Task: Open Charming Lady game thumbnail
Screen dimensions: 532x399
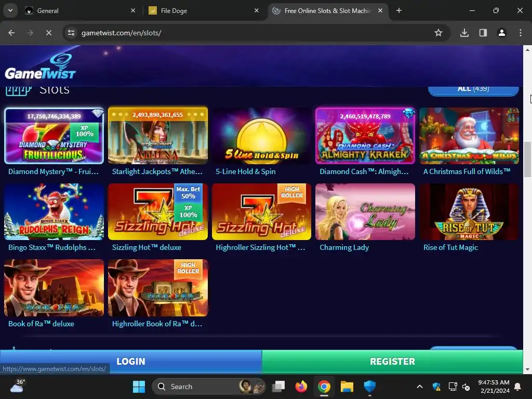Action: tap(365, 212)
